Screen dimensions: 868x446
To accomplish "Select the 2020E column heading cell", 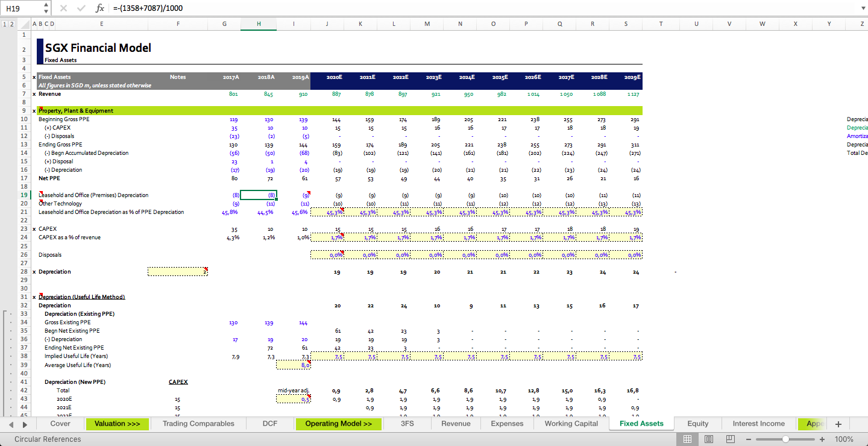I will [334, 77].
